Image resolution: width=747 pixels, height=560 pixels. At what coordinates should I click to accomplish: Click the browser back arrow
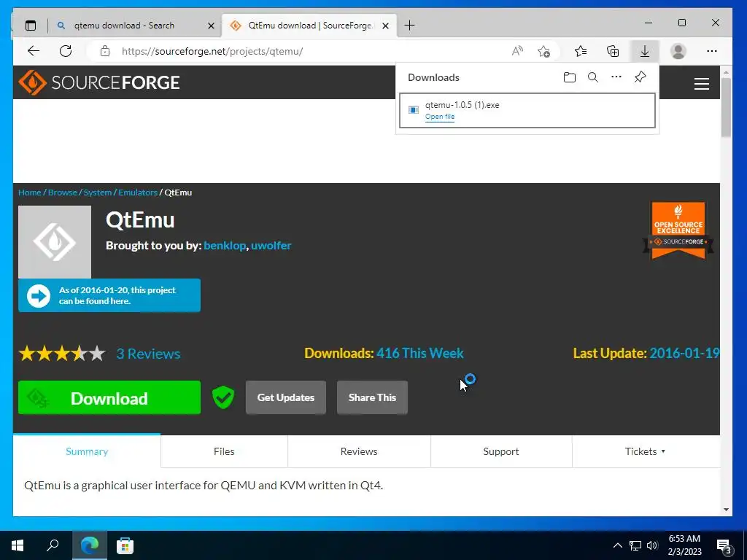point(34,51)
